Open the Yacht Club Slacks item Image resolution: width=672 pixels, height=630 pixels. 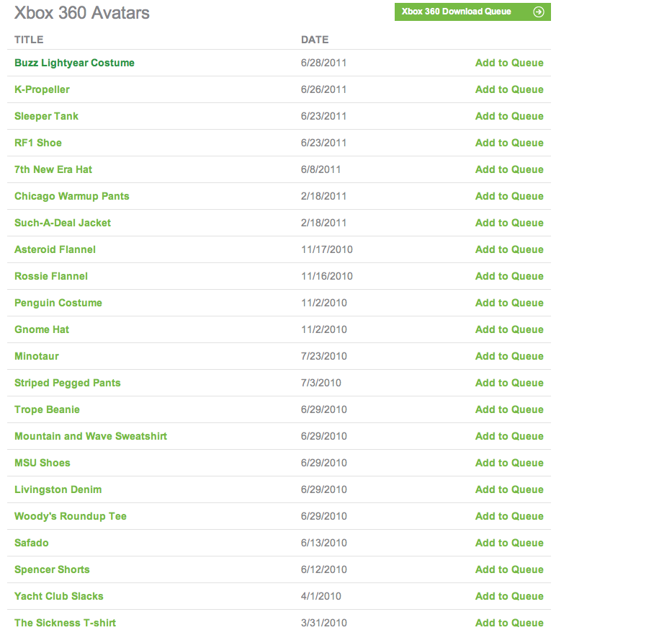click(59, 596)
